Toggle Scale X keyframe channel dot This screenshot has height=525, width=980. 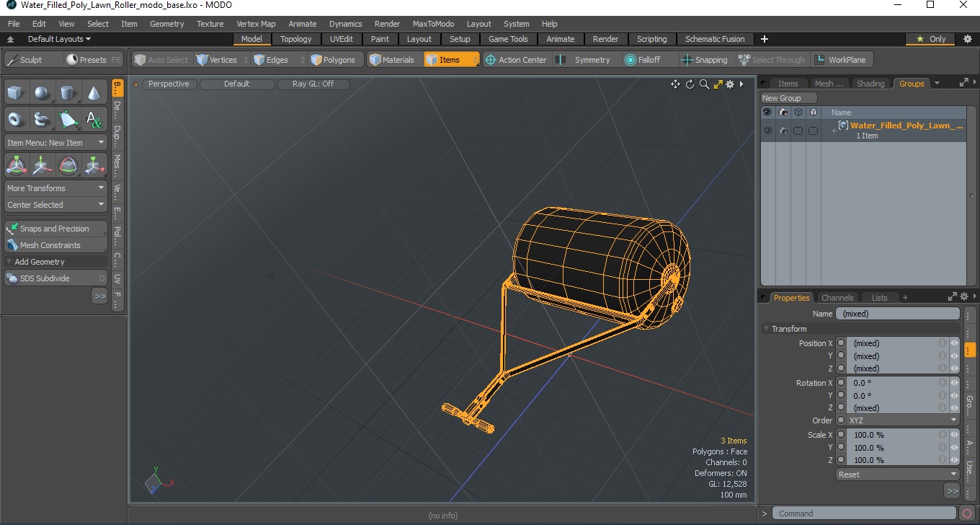(x=840, y=435)
